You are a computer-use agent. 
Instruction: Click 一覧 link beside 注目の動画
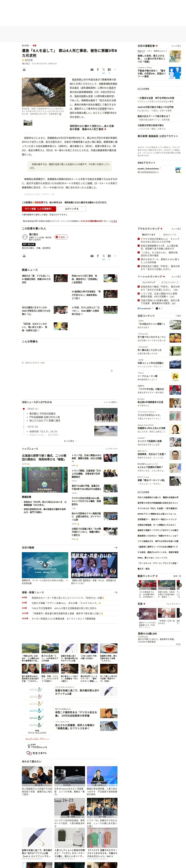coord(116,548)
